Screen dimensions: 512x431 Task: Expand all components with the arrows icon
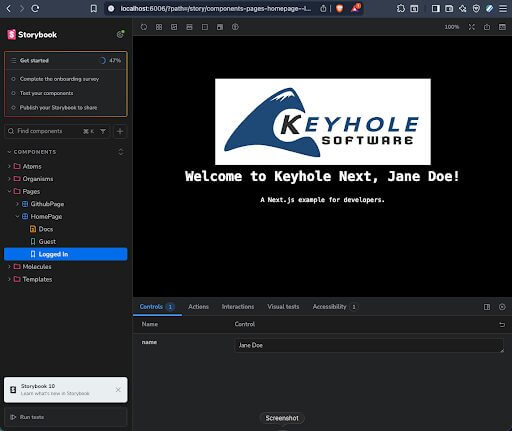(121, 152)
